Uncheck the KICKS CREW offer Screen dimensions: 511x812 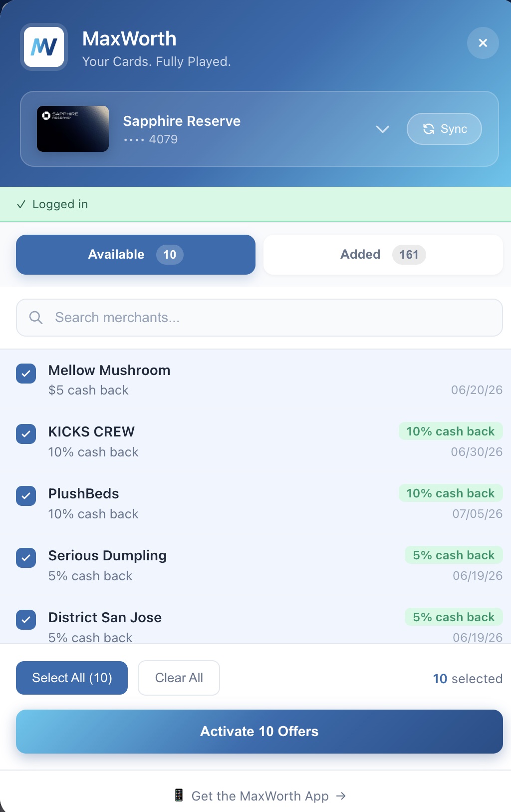point(26,434)
